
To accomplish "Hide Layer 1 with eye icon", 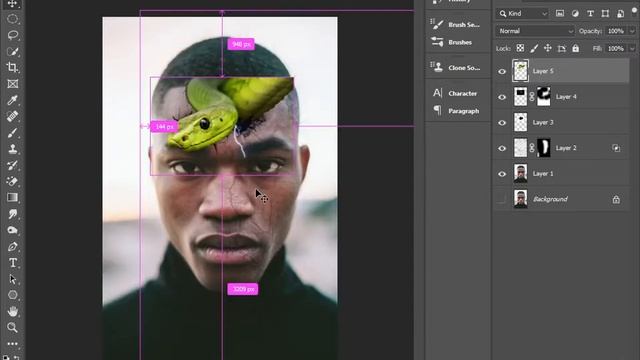I will tap(502, 174).
